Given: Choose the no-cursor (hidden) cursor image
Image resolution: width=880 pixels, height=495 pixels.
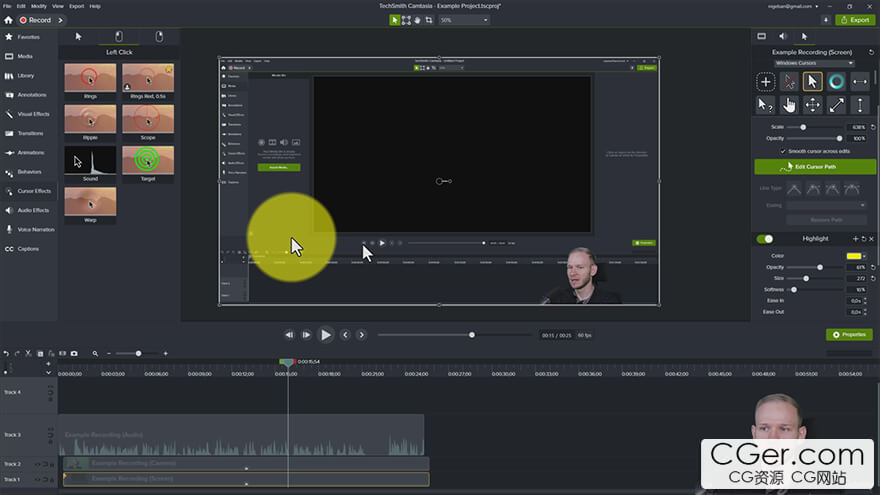Looking at the screenshot, I should [x=789, y=82].
